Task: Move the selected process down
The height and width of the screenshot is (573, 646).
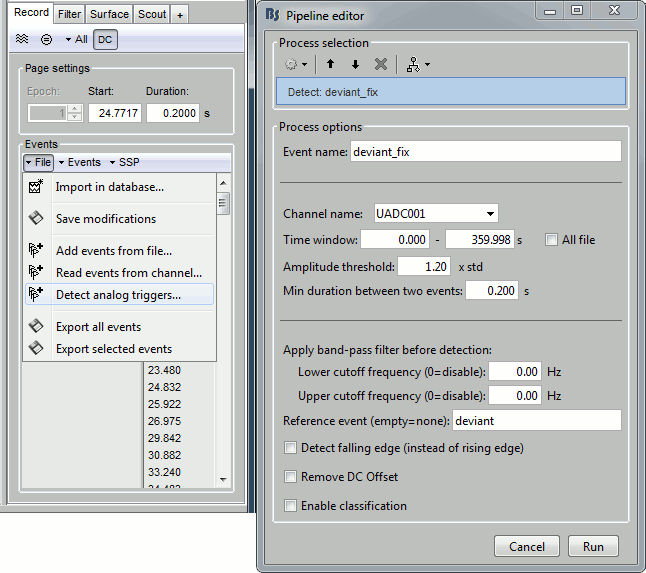Action: [355, 64]
